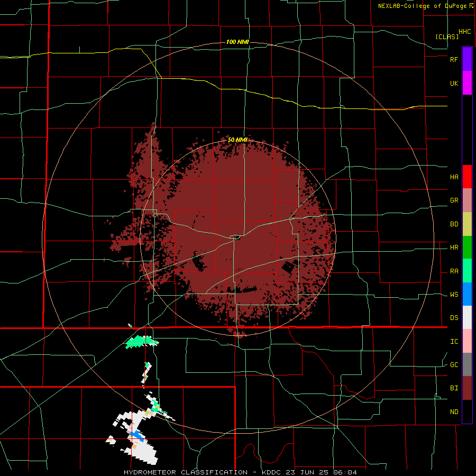Click the HR legend label
Image resolution: width=476 pixels, height=476 pixels.
click(454, 248)
